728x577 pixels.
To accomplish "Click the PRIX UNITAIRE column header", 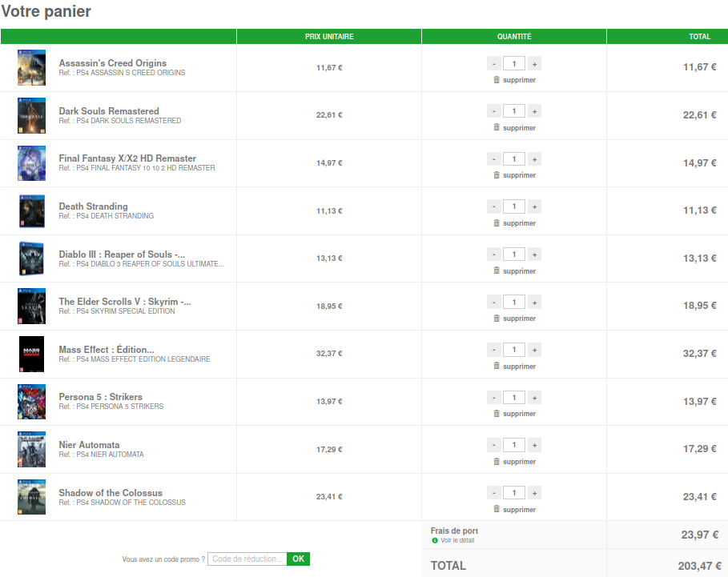I will pos(329,37).
